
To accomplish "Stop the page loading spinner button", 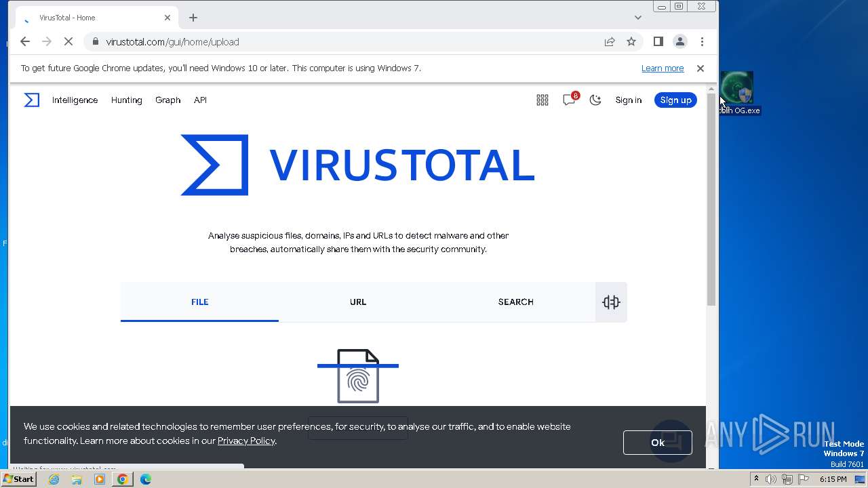I will click(68, 41).
